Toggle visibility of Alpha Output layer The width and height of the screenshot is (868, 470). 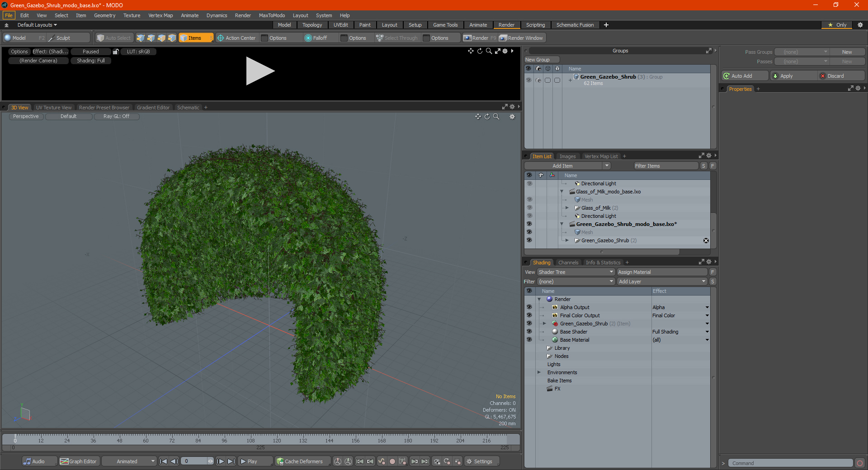pos(529,307)
